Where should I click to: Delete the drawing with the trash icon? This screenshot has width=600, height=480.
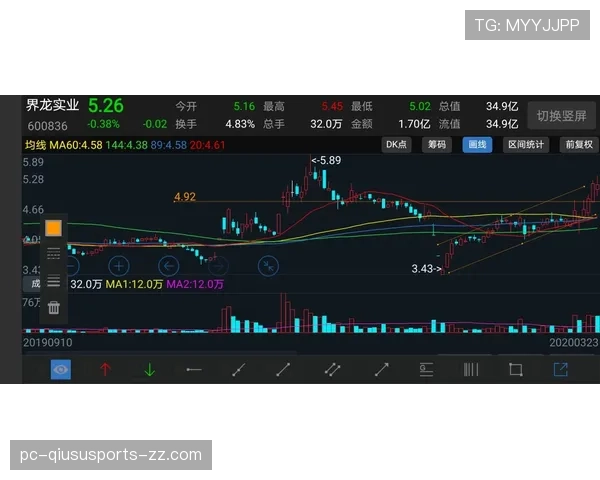[54, 307]
